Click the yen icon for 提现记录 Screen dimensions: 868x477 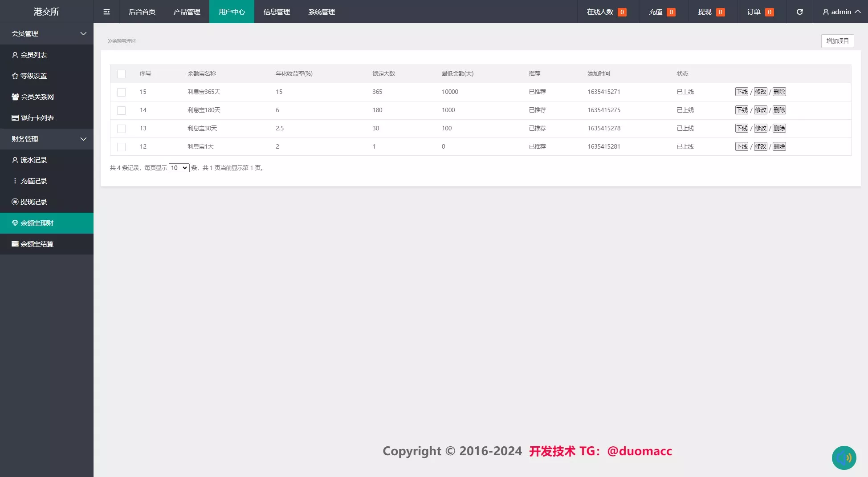tap(15, 202)
